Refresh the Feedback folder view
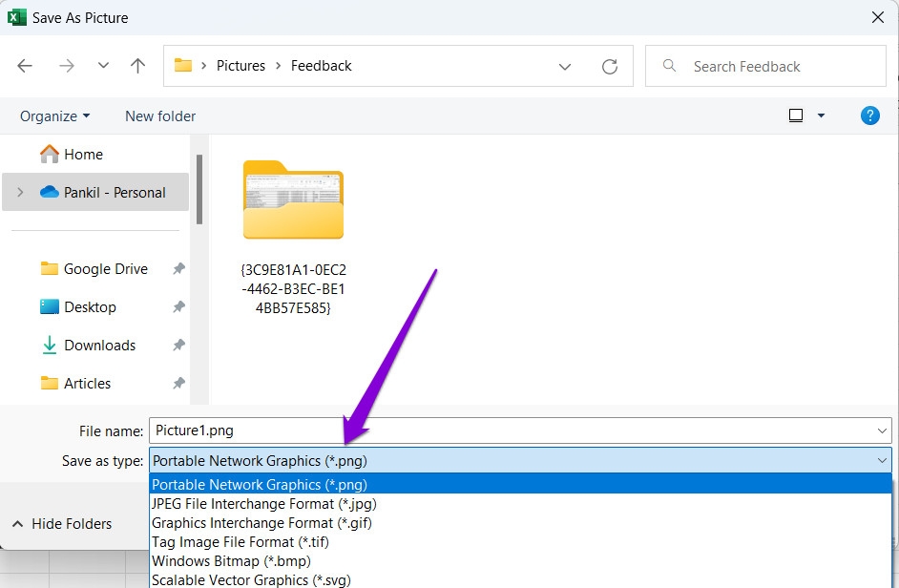Image resolution: width=899 pixels, height=588 pixels. tap(610, 67)
